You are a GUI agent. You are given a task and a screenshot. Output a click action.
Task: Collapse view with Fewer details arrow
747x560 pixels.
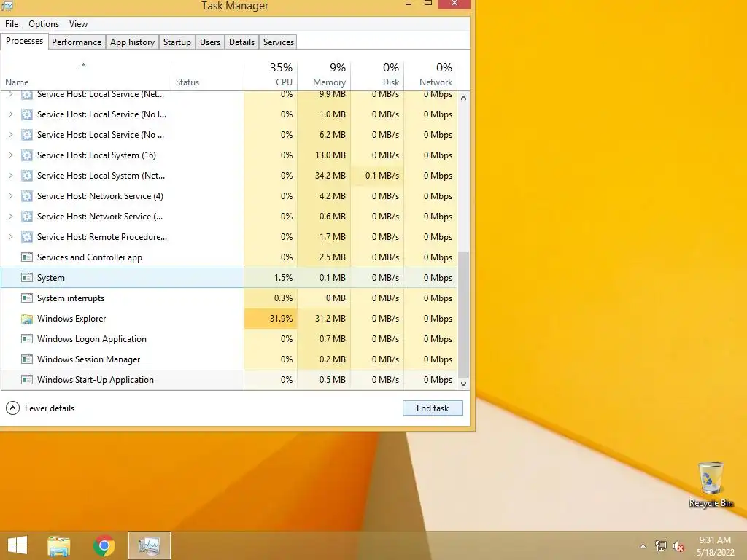(13, 408)
